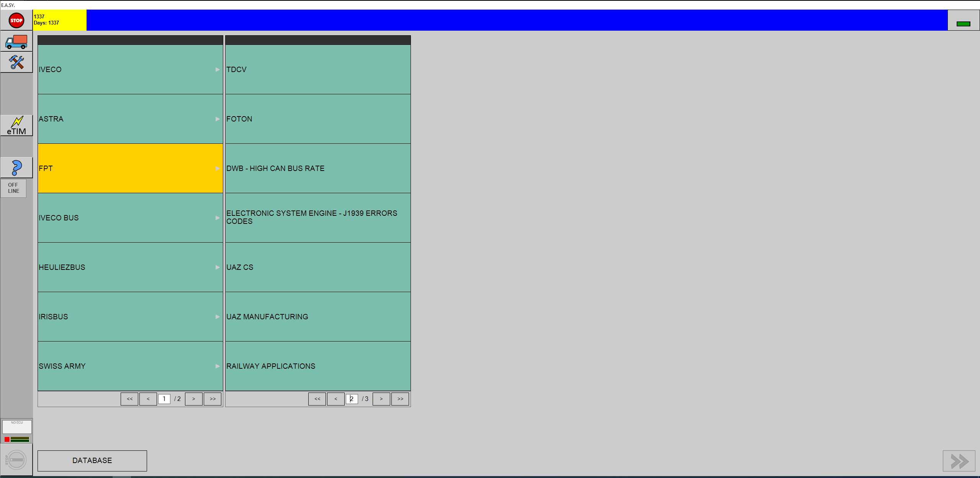
Task: Go to last page of second list
Action: click(400, 399)
